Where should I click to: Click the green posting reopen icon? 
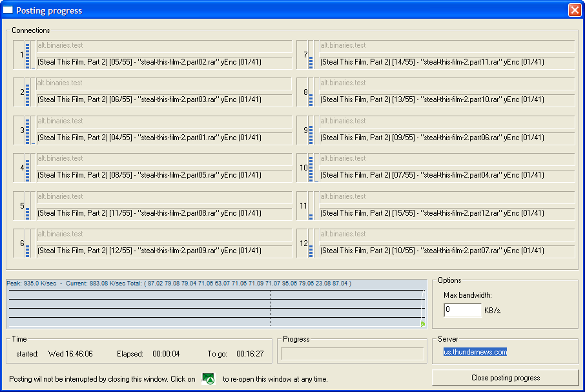pos(209,378)
